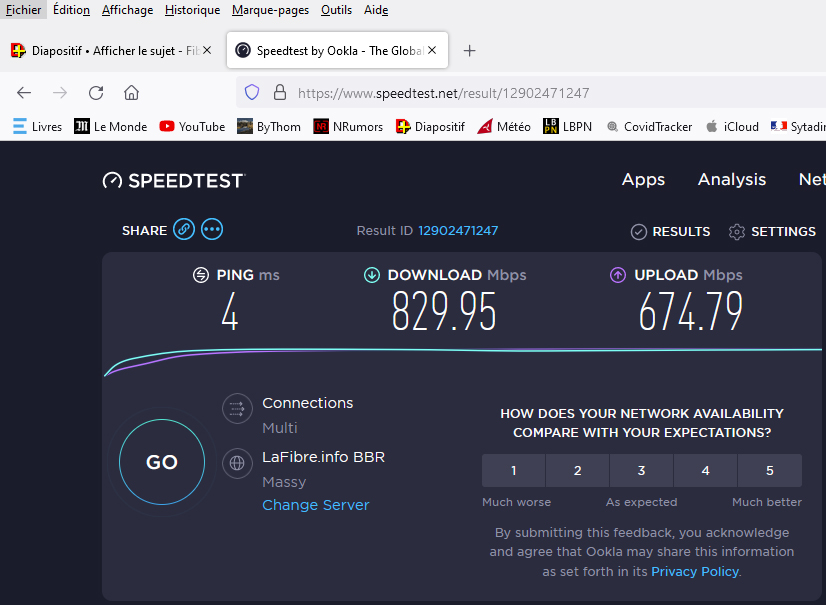Click the upload arrow icon

pyautogui.click(x=618, y=274)
